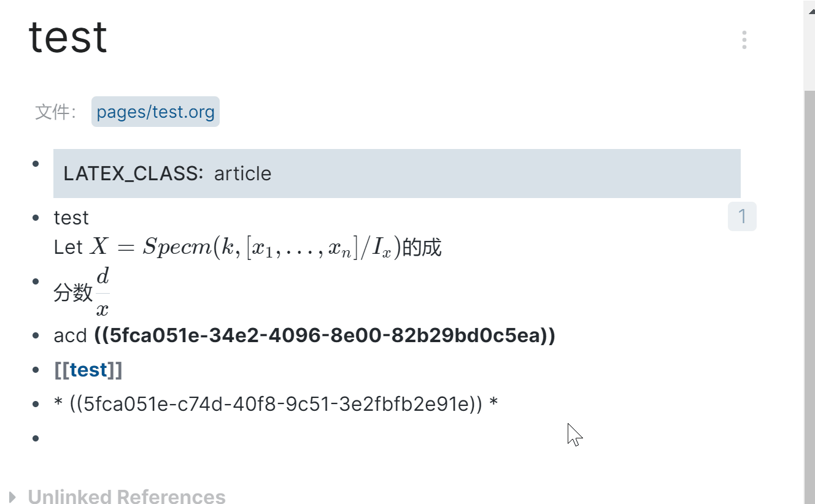Screen dimensions: 815x504
Task: Click the bullet next to the fraction block
Action: [x=37, y=281]
